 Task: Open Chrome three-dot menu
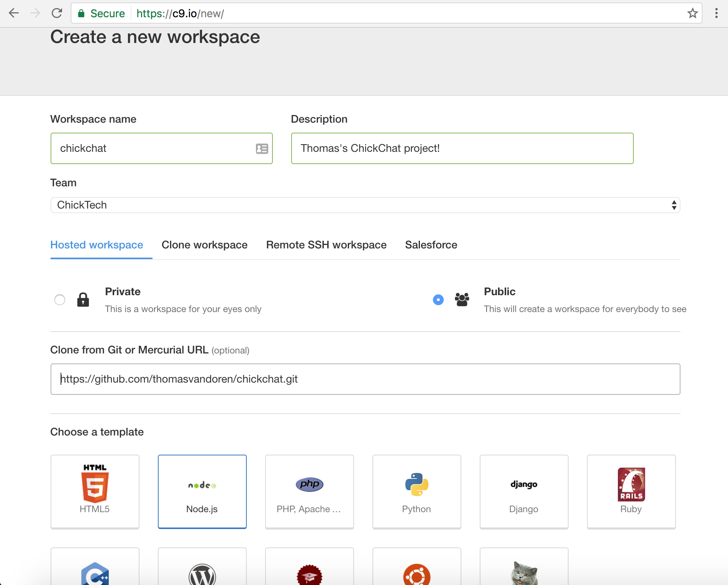(716, 13)
